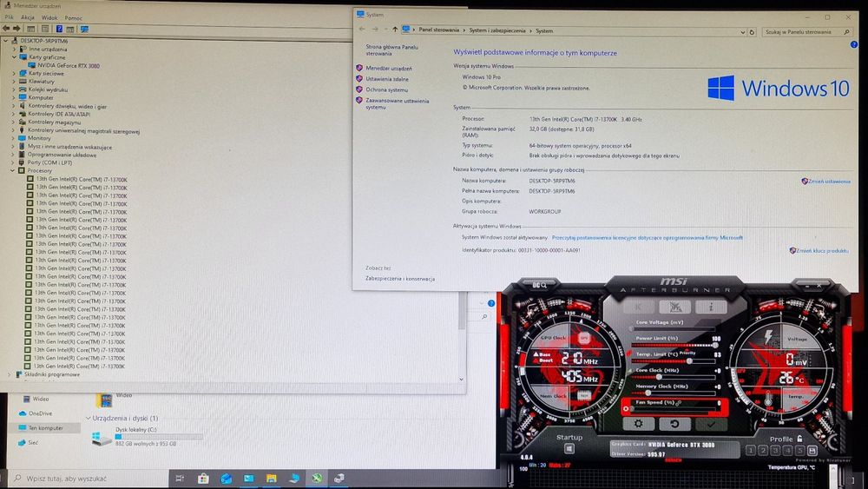
Task: Select Afterburner profile slot 1
Action: pyautogui.click(x=751, y=451)
